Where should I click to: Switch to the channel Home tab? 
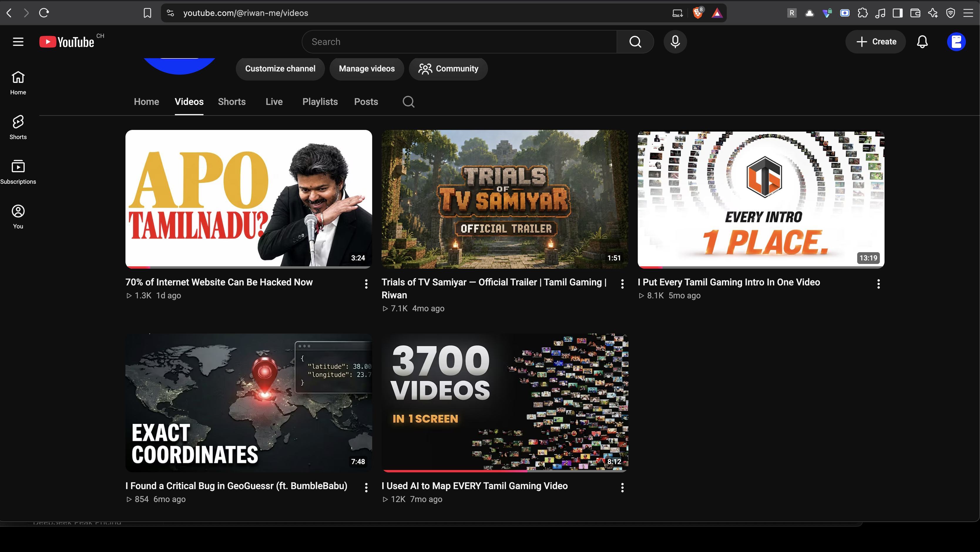tap(147, 102)
